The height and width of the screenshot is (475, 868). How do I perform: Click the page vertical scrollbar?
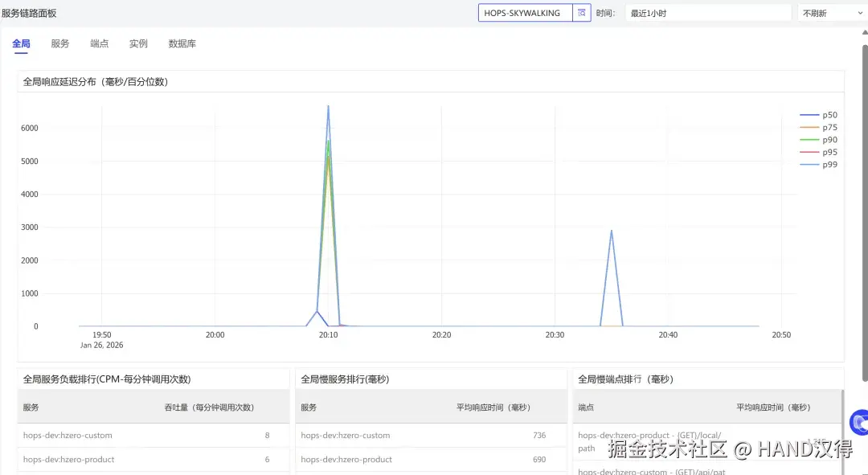coord(865,213)
